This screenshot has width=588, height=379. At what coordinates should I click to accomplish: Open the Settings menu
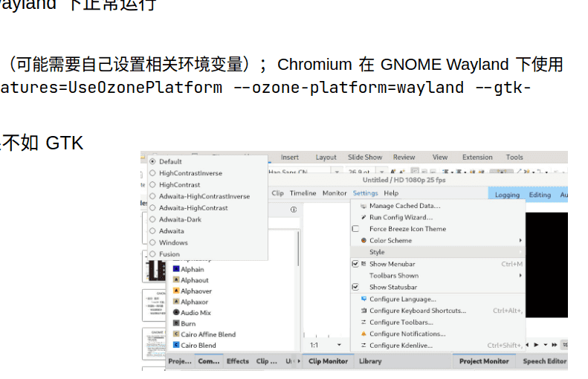[365, 193]
